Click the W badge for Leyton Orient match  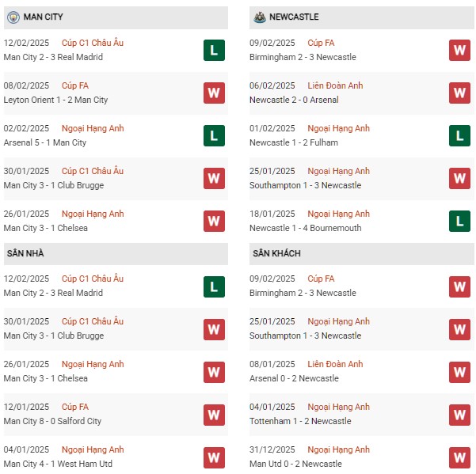[214, 93]
